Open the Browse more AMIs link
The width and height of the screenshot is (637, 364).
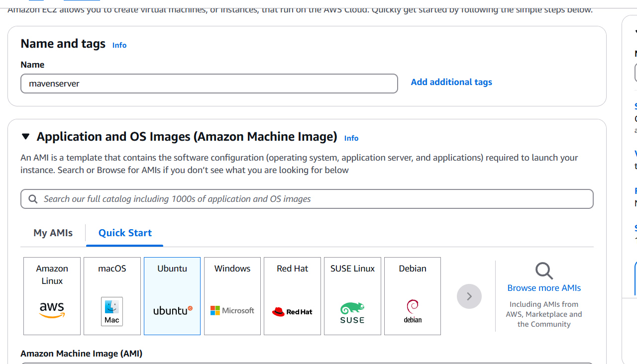click(544, 288)
